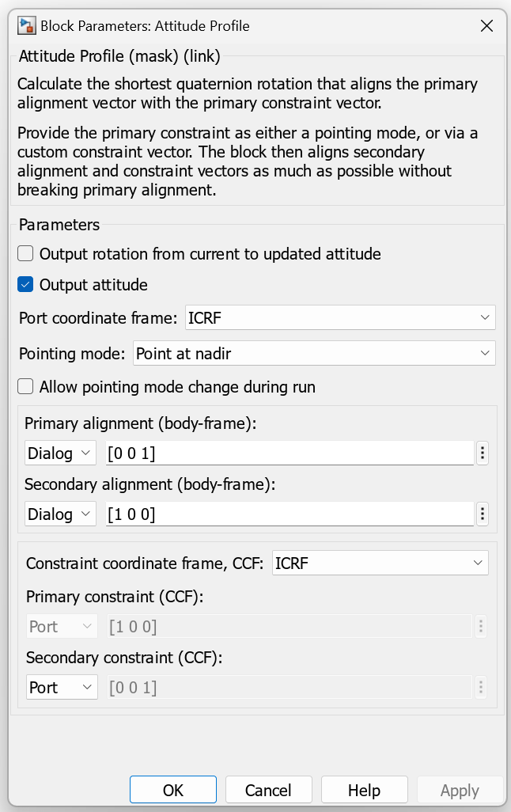Click the Primary alignment vector field
This screenshot has width=511, height=812.
pos(290,453)
